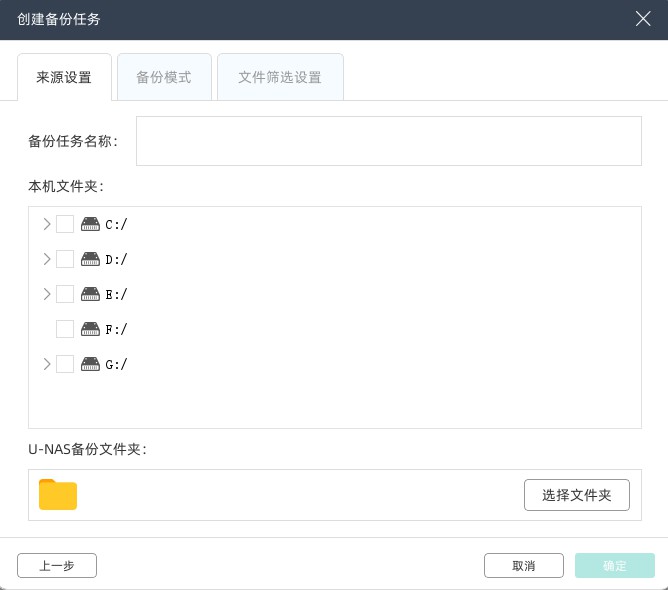Click the F:/ drive icon
The height and width of the screenshot is (590, 668).
coord(90,329)
